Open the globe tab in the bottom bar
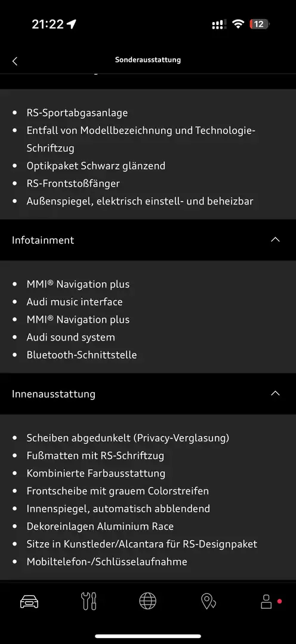296x644 pixels. click(x=148, y=602)
